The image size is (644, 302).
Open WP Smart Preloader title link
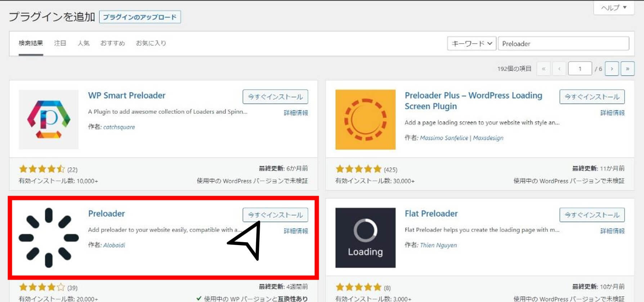click(x=127, y=96)
